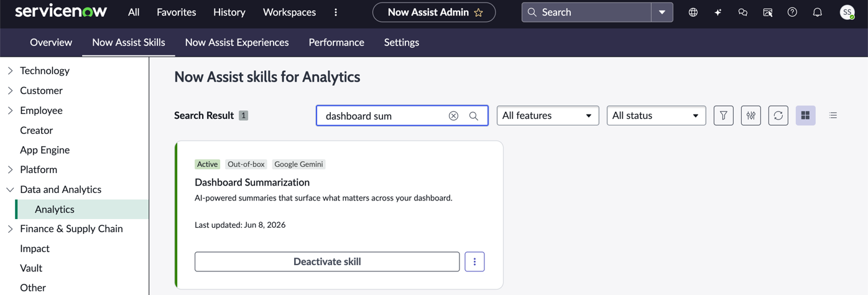Click 'Last updated: Jun 8, 2026' text
The height and width of the screenshot is (295, 868).
[x=240, y=225]
